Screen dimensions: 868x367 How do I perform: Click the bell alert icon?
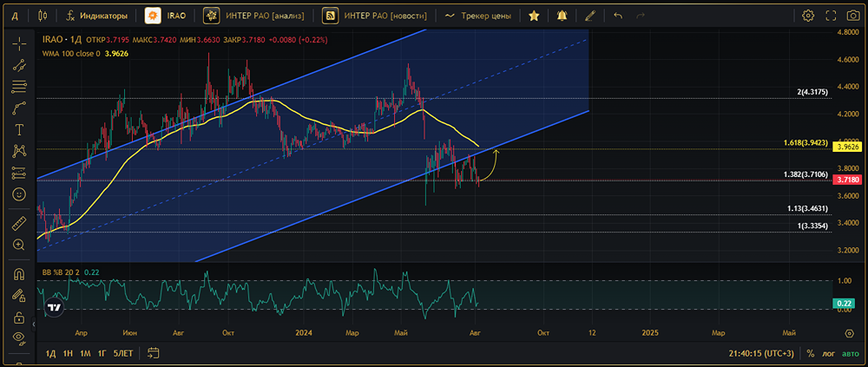coord(562,16)
